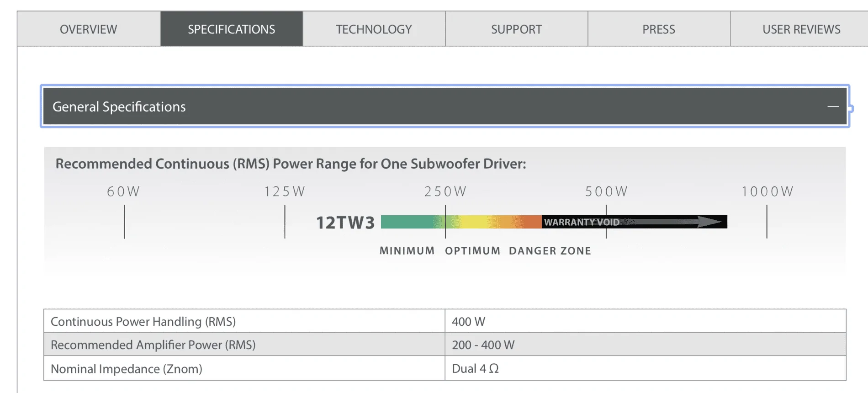The width and height of the screenshot is (868, 393).
Task: Click the Recommended Amplifier Power (RMS) cell
Action: tap(244, 345)
